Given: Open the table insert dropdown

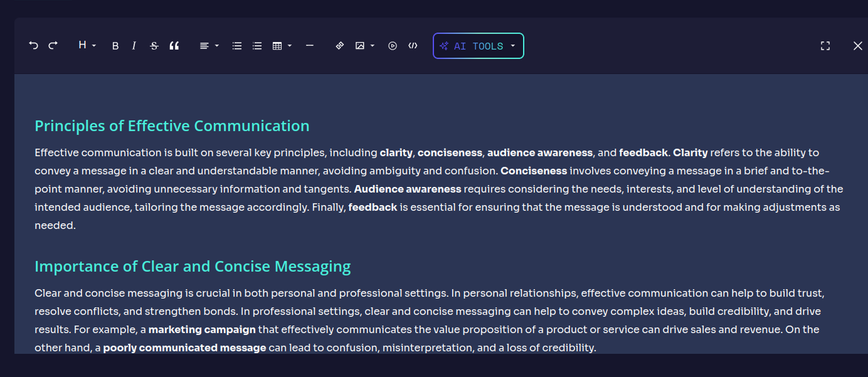Looking at the screenshot, I should (282, 46).
